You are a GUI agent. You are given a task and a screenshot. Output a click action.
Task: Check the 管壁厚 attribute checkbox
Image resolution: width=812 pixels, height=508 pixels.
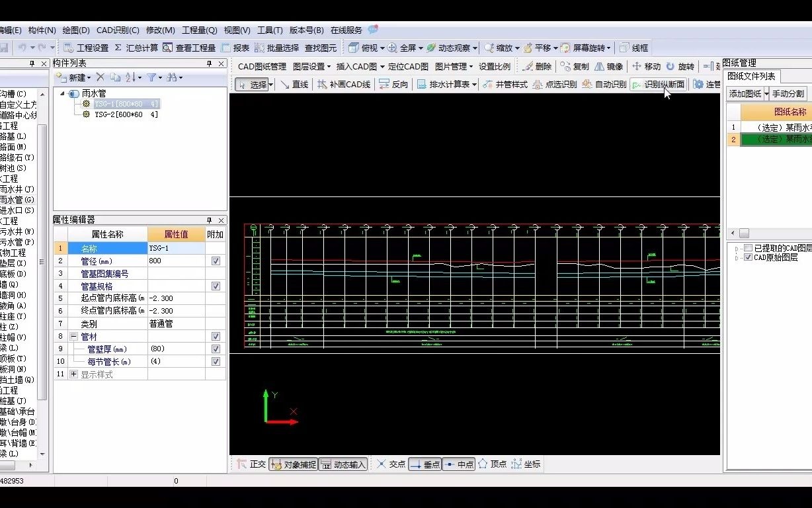point(216,349)
